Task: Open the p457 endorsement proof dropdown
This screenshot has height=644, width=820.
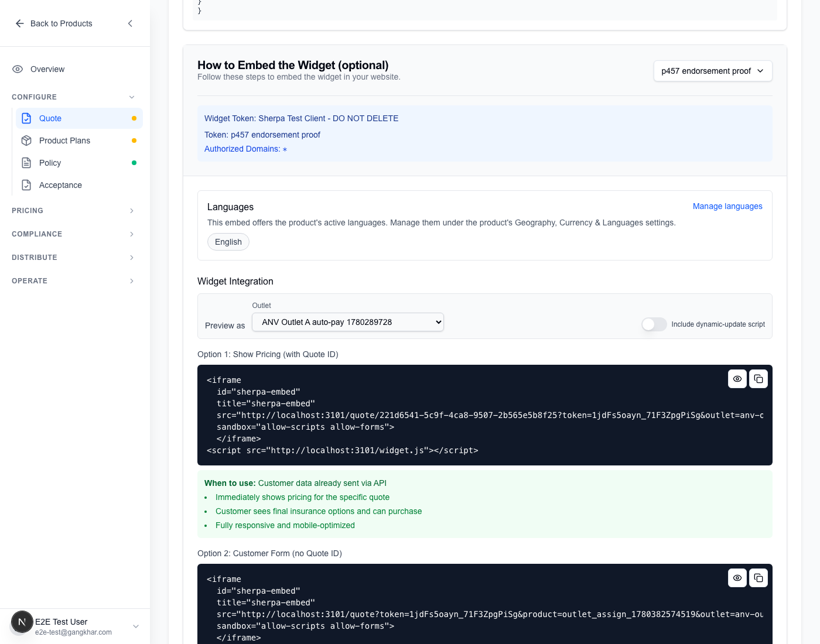Action: coord(713,71)
